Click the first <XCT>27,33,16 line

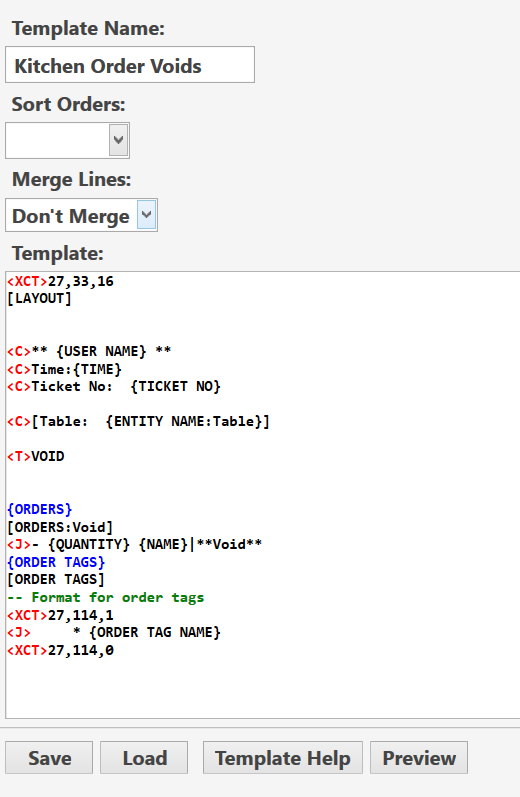pos(60,281)
